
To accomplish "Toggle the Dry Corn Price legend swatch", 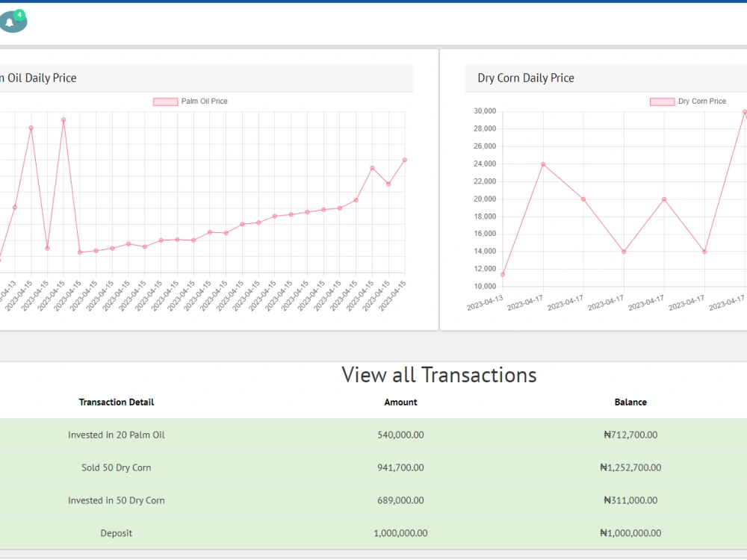I will pyautogui.click(x=662, y=102).
